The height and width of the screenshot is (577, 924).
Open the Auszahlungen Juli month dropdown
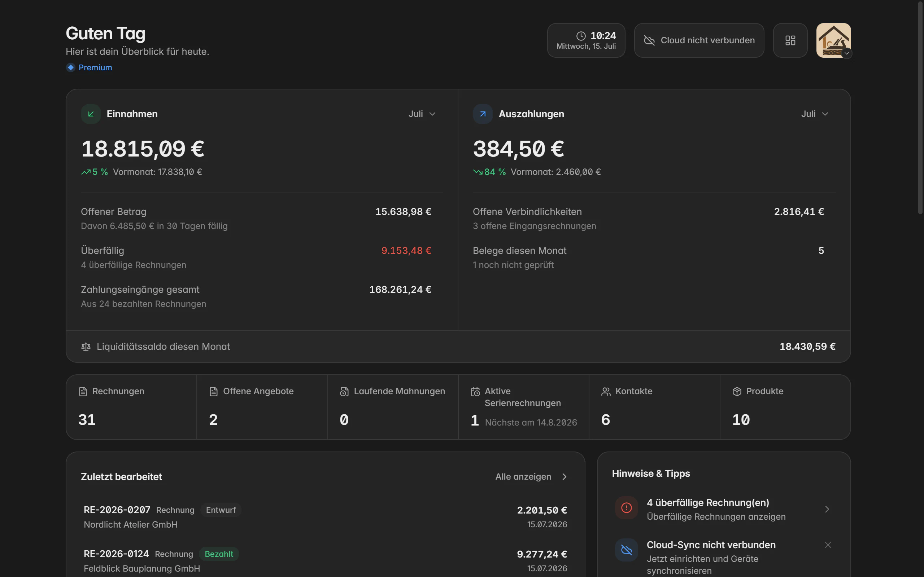point(814,114)
